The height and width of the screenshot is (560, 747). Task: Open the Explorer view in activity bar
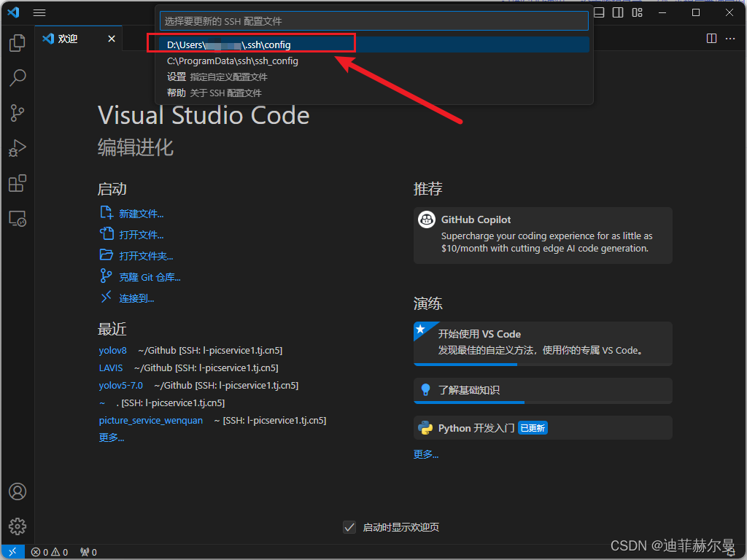18,43
